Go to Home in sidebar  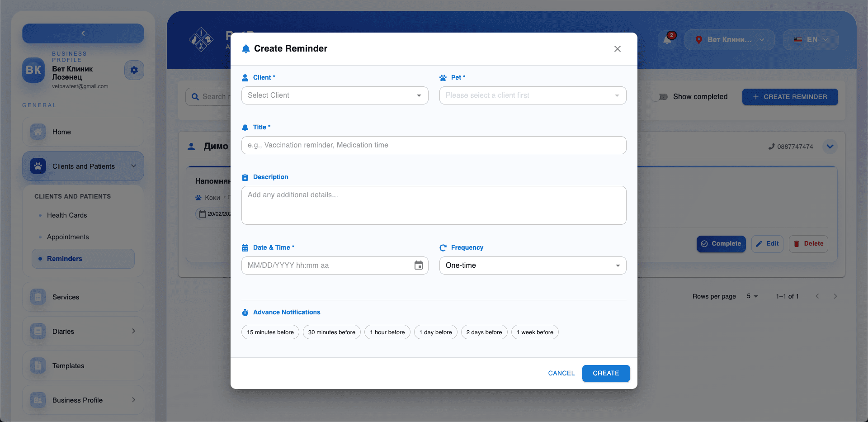[83, 132]
